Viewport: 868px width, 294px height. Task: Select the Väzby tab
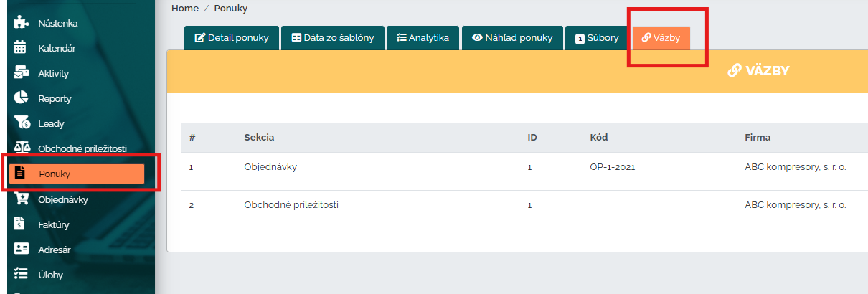[x=661, y=38]
